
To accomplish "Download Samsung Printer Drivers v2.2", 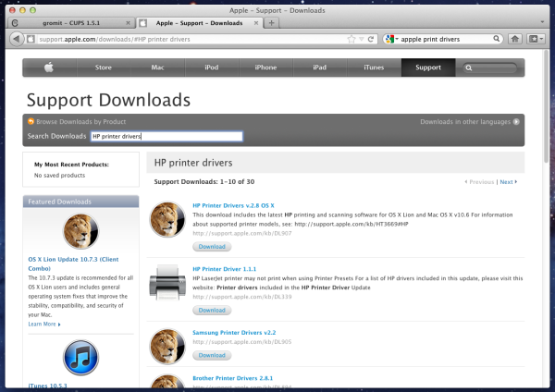I will point(212,355).
